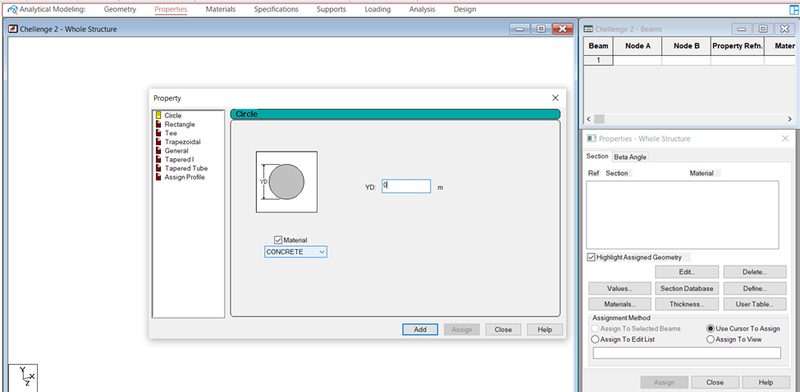
Task: Click the Define... button
Action: pos(755,288)
